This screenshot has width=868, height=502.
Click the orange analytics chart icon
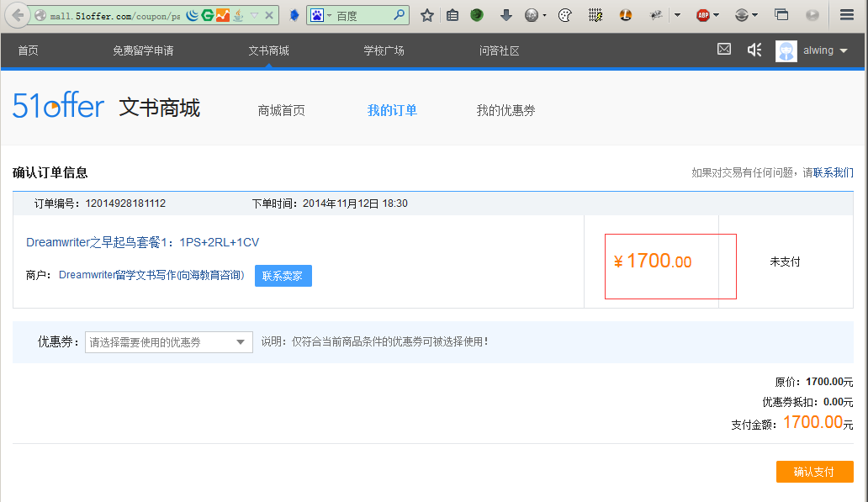pyautogui.click(x=223, y=15)
